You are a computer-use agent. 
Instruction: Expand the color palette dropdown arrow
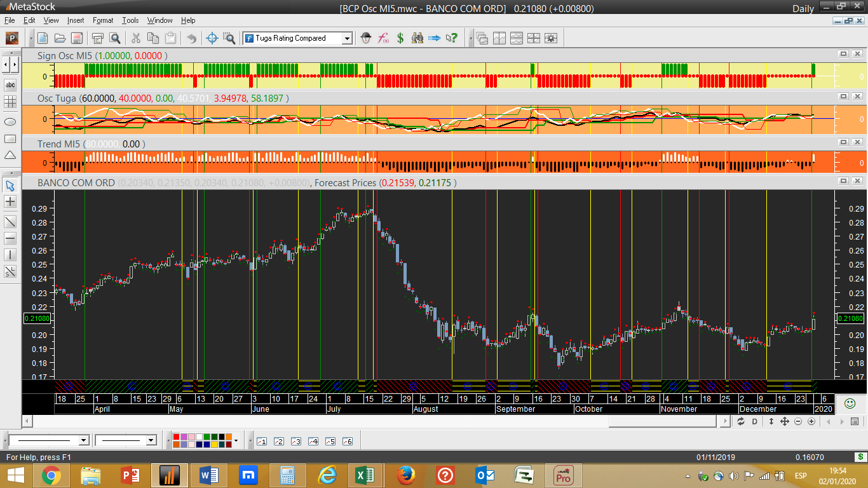click(x=236, y=440)
